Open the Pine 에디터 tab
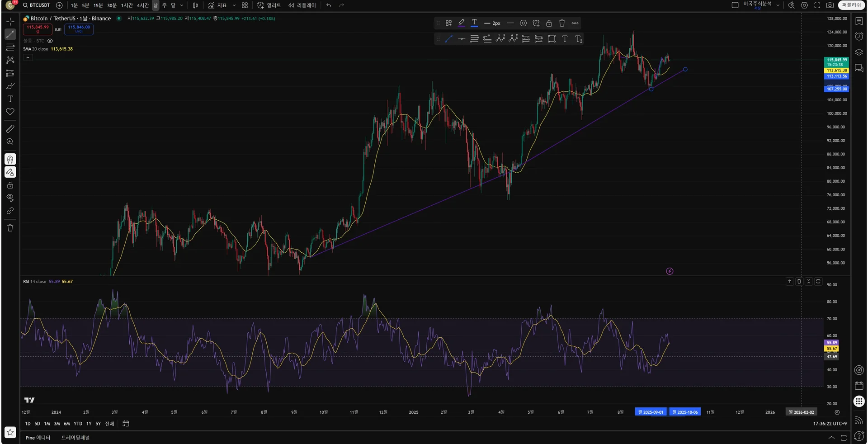 pyautogui.click(x=38, y=438)
